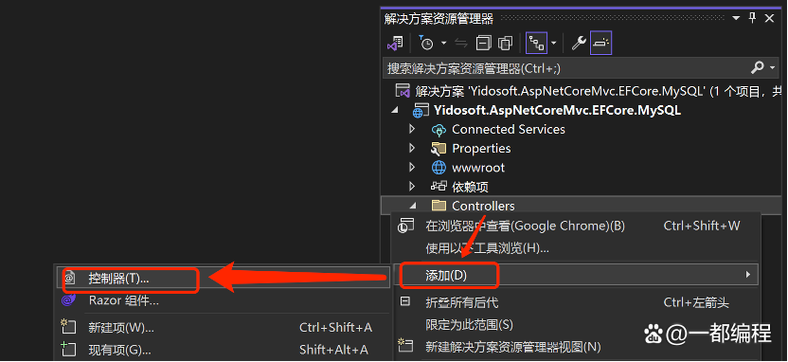Select the 依赖项 dependencies node
Screen dimensions: 788x362
pos(470,187)
